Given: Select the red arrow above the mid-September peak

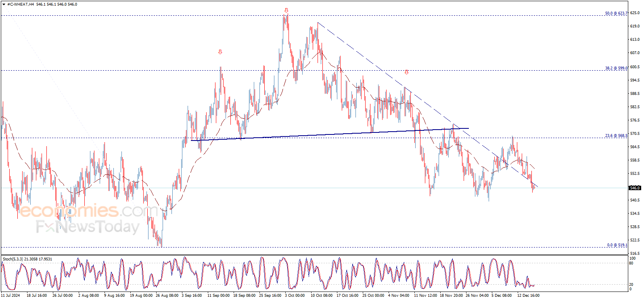Looking at the screenshot, I should click(x=220, y=52).
